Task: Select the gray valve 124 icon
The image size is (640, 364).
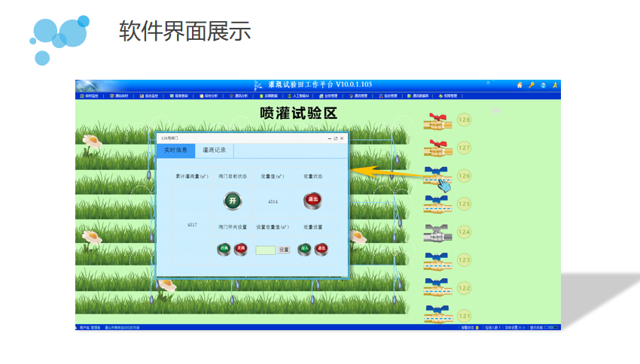Action: pos(437,232)
